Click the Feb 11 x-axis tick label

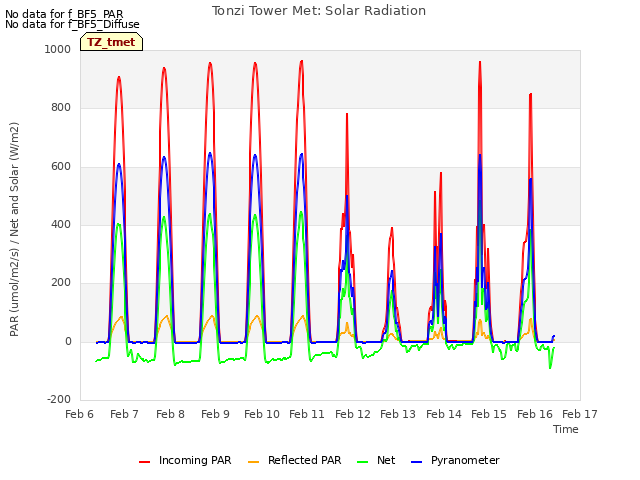pos(307,414)
